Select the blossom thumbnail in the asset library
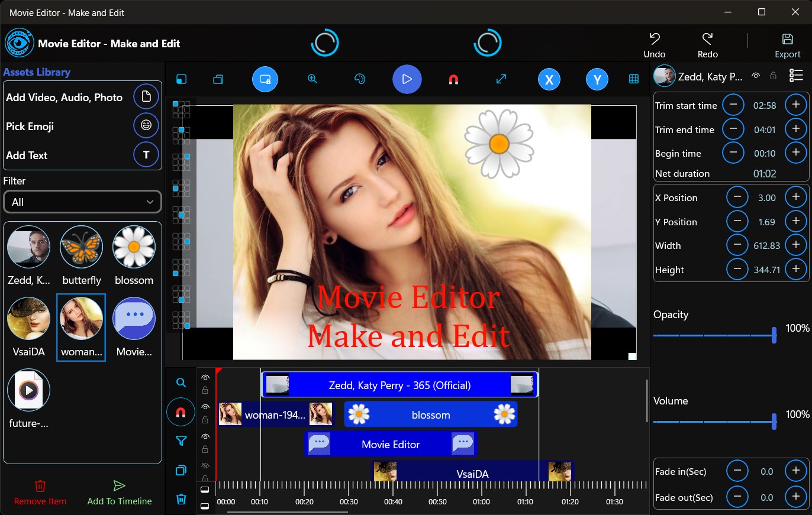This screenshot has height=515, width=812. pos(134,247)
